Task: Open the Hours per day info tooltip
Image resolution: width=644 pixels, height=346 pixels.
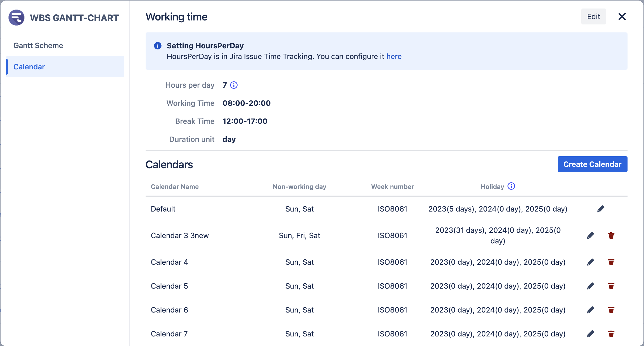Action: (x=234, y=85)
